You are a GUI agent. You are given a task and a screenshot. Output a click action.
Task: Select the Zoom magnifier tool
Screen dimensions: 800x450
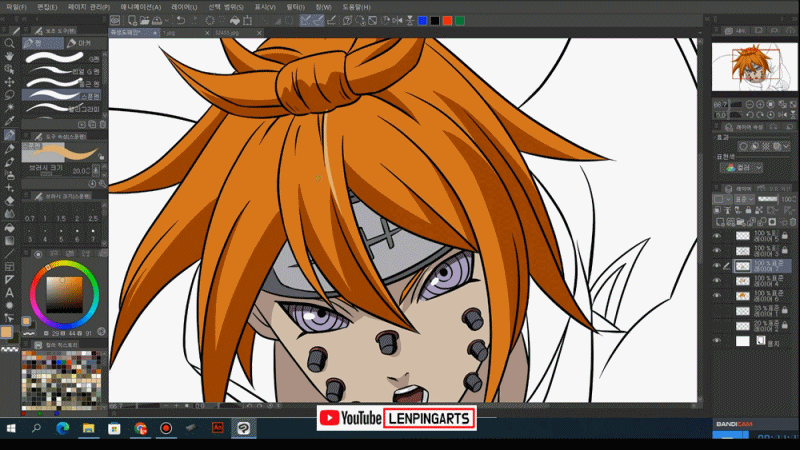[x=9, y=43]
